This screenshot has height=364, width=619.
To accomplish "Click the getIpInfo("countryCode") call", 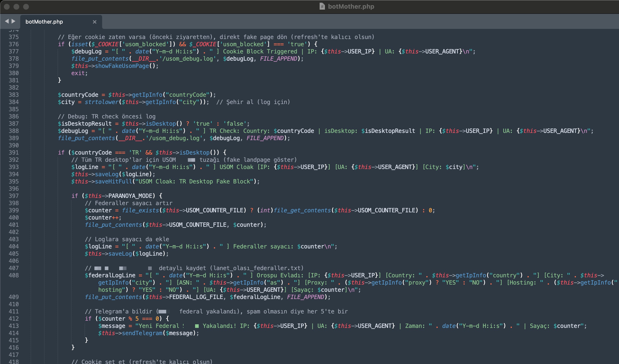I will (172, 95).
